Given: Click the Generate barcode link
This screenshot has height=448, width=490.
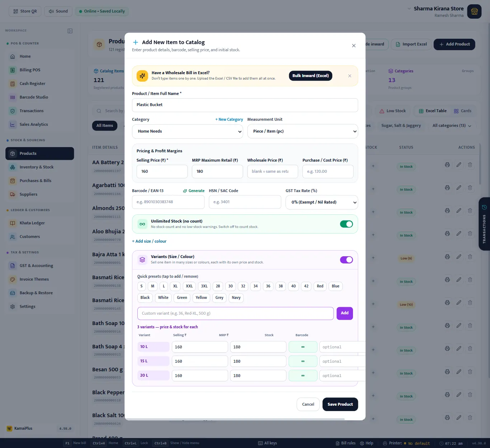Looking at the screenshot, I should point(194,191).
